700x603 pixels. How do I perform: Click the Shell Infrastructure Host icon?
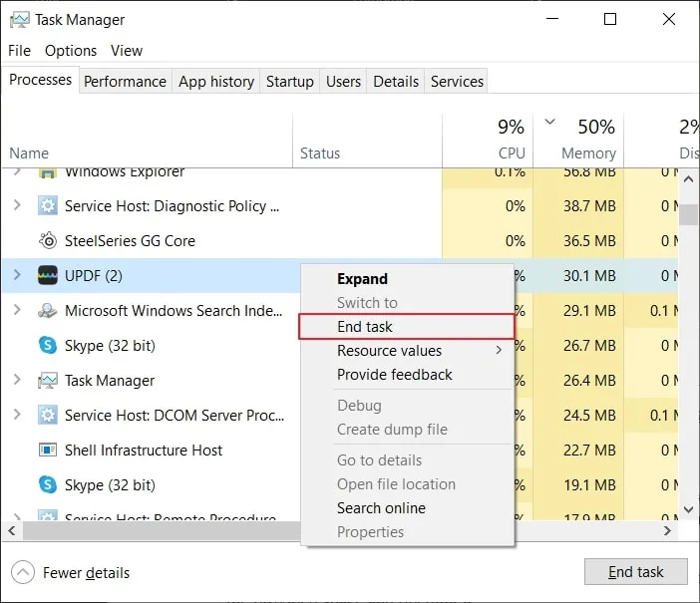pyautogui.click(x=47, y=451)
